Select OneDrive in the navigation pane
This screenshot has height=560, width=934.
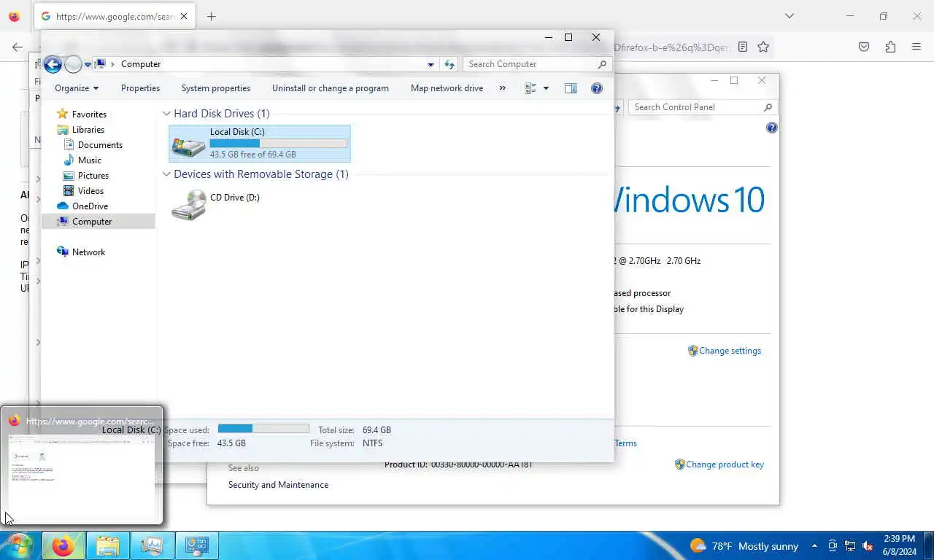pyautogui.click(x=90, y=206)
